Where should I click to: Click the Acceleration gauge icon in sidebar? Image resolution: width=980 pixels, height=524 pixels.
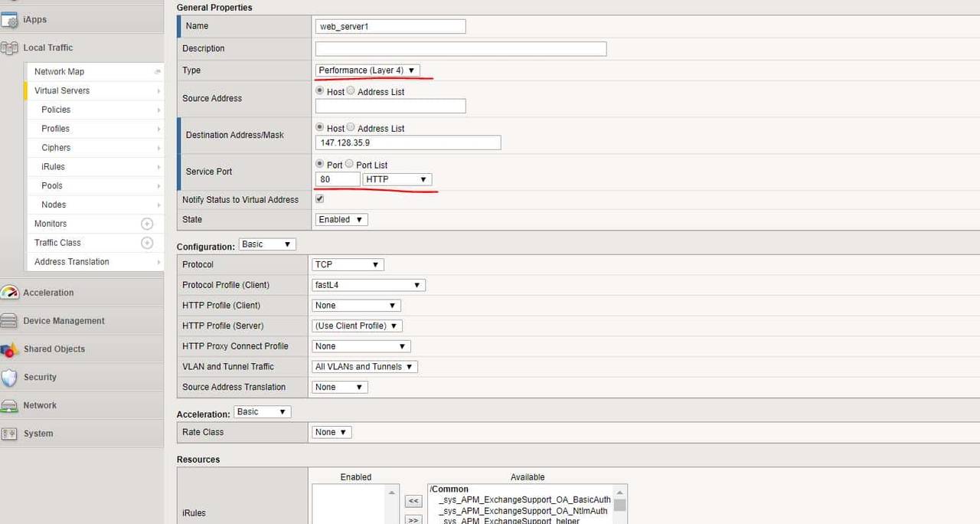point(9,293)
